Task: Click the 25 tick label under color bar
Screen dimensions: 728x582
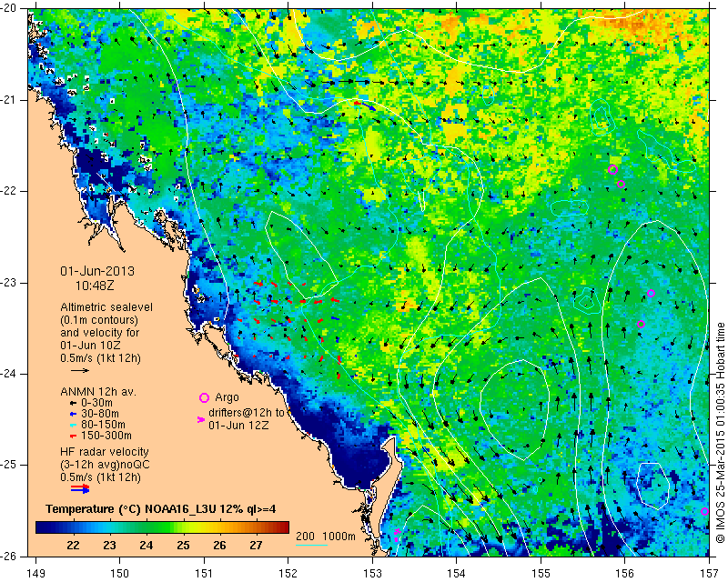Action: (x=183, y=546)
